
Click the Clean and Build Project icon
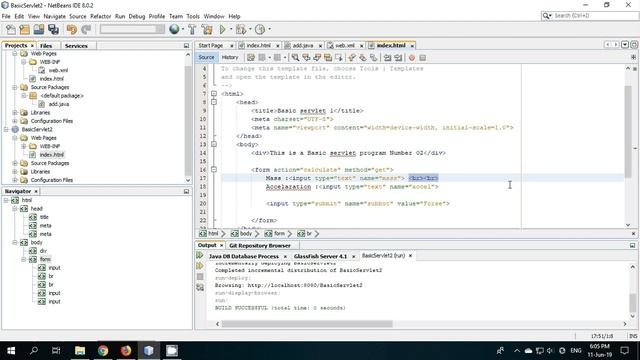207,29
